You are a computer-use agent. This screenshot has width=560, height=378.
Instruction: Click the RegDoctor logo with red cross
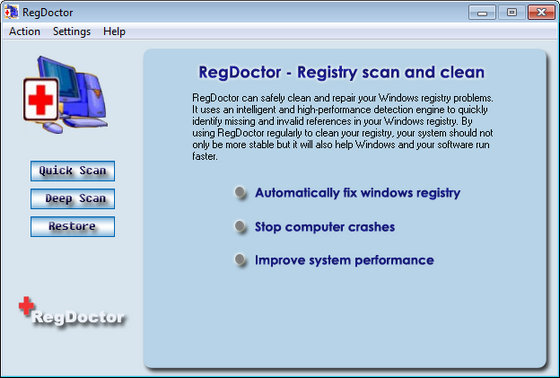point(72,312)
